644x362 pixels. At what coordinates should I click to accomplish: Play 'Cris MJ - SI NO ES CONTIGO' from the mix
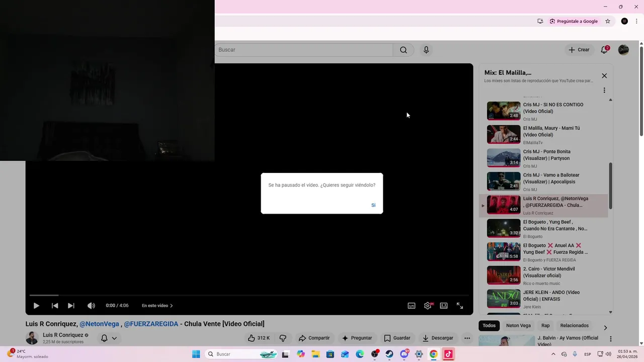click(x=543, y=111)
